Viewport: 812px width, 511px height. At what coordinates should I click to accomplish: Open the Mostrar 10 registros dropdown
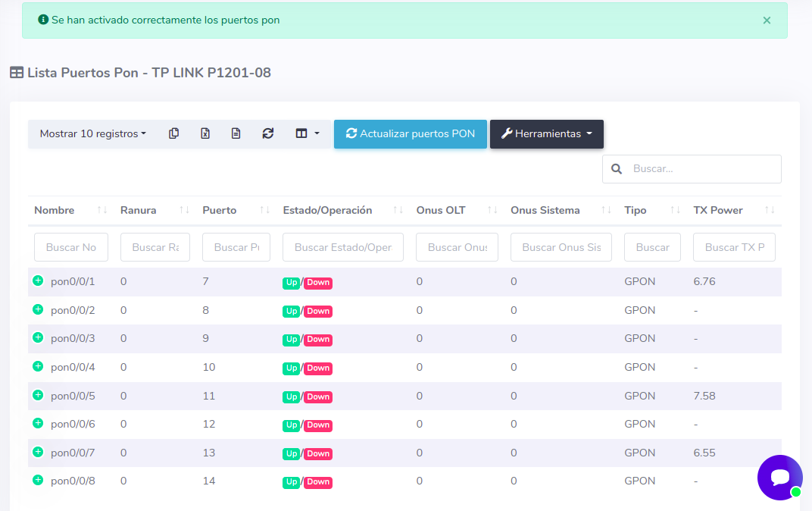[92, 133]
